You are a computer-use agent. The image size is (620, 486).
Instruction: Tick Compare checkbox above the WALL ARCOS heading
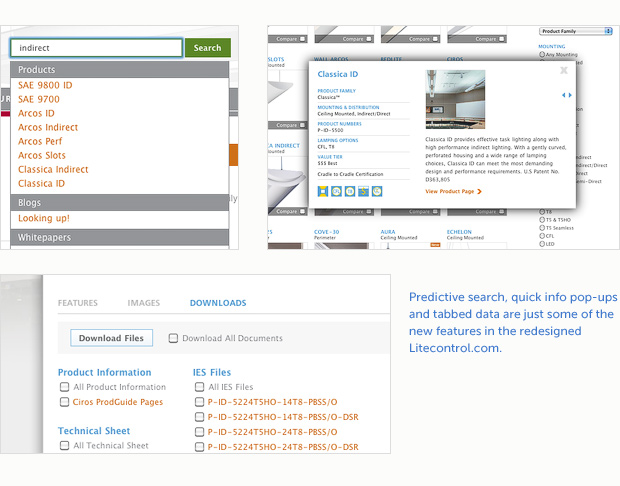click(369, 39)
